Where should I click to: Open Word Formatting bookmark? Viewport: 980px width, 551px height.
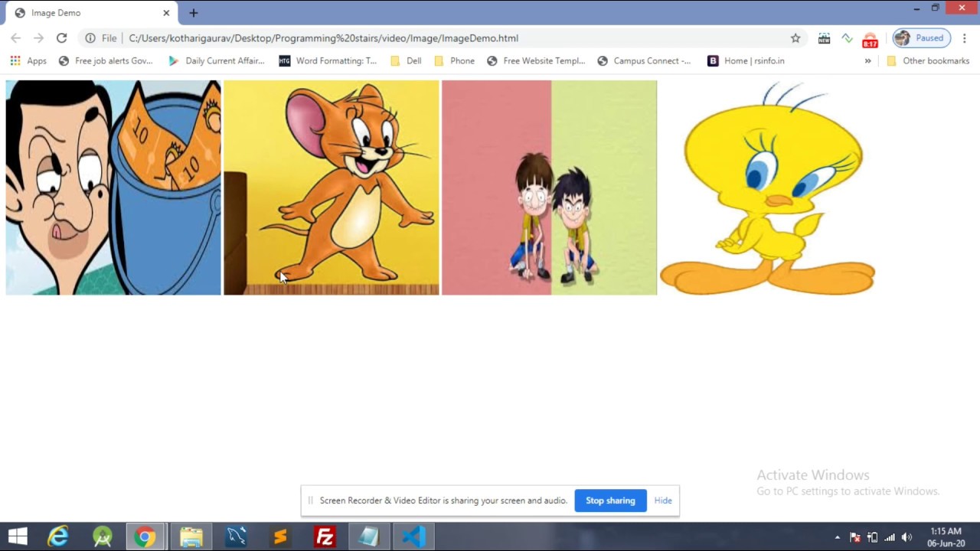point(328,60)
